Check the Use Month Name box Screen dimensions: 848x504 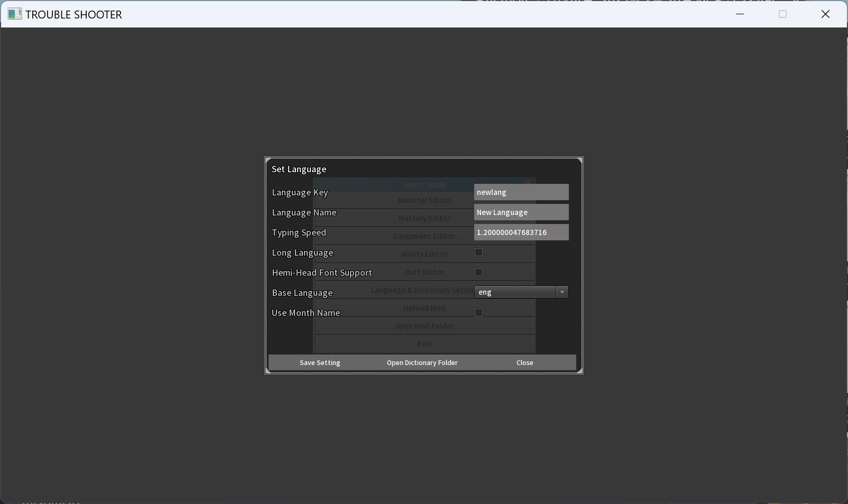point(478,313)
